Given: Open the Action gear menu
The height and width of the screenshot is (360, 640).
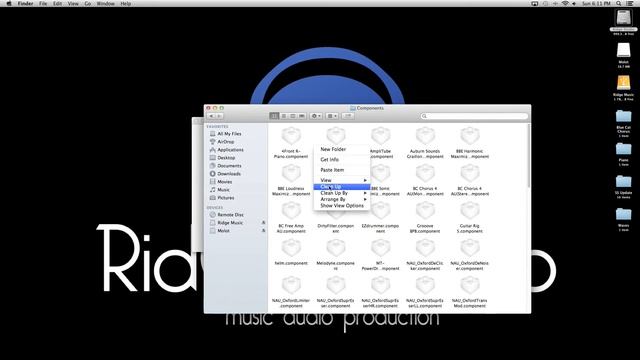Looking at the screenshot, I should point(316,116).
